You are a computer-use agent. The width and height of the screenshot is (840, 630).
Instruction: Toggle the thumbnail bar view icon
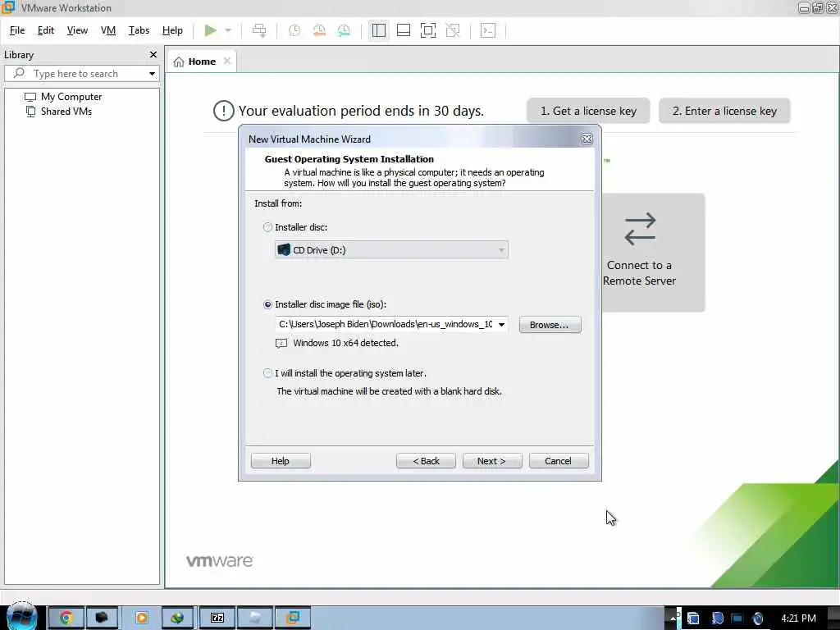(x=404, y=30)
